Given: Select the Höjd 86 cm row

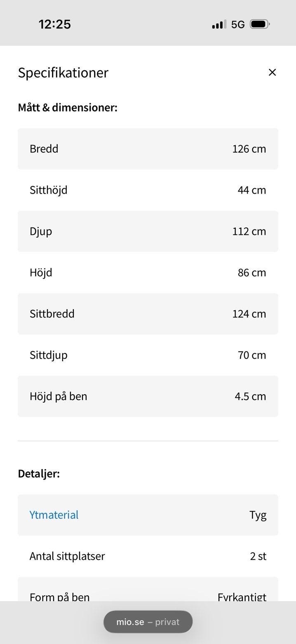Looking at the screenshot, I should [x=148, y=272].
